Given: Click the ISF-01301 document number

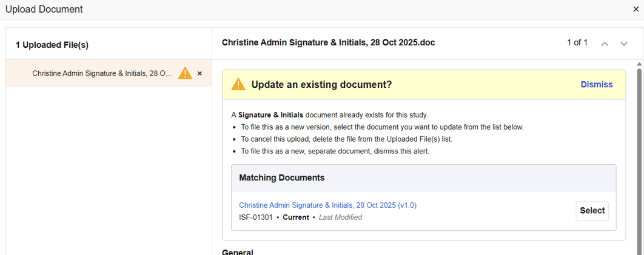Looking at the screenshot, I should click(255, 217).
